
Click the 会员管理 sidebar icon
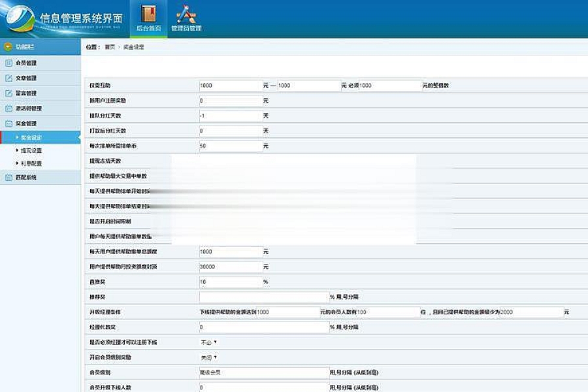(x=9, y=63)
